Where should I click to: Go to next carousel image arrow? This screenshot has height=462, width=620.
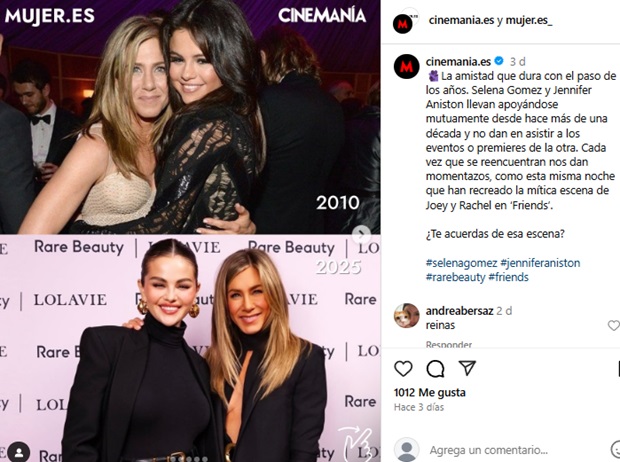click(361, 234)
